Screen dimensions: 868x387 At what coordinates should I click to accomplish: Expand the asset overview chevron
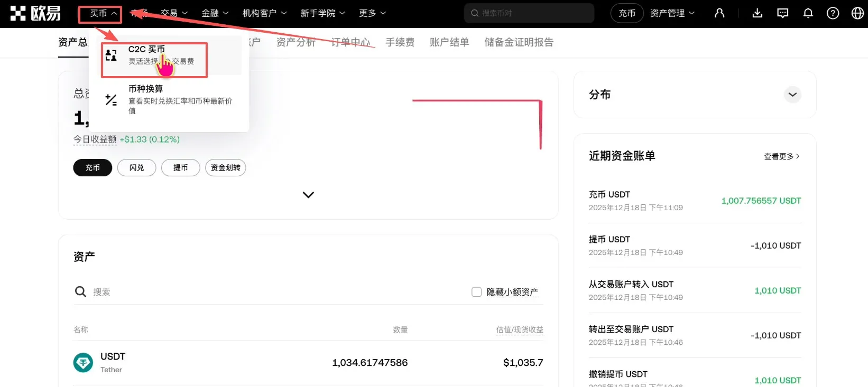308,195
